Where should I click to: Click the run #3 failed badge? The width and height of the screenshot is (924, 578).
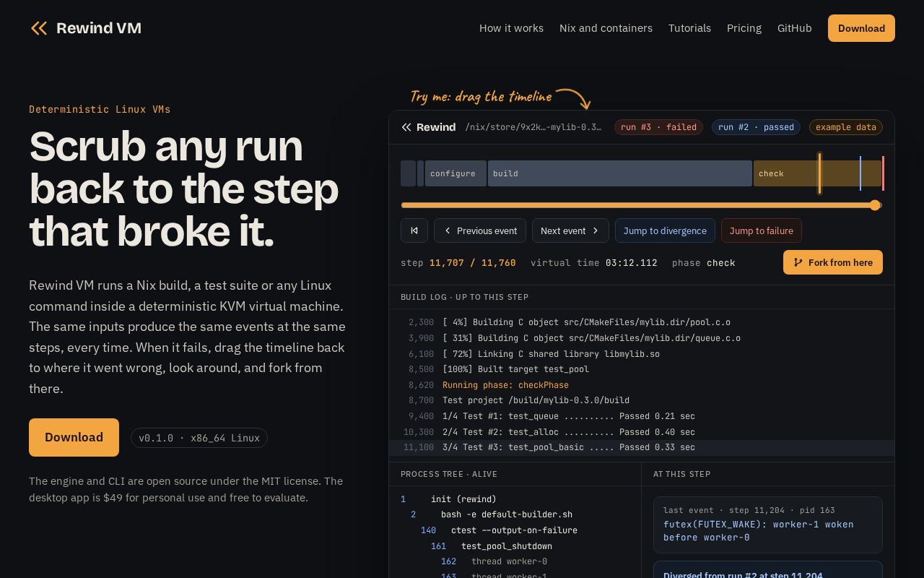point(658,127)
